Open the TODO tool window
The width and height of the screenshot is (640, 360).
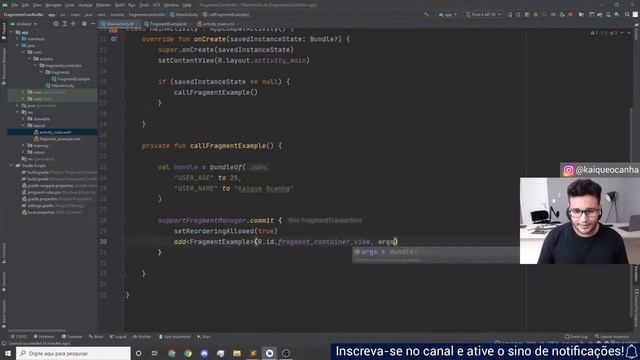point(19,337)
